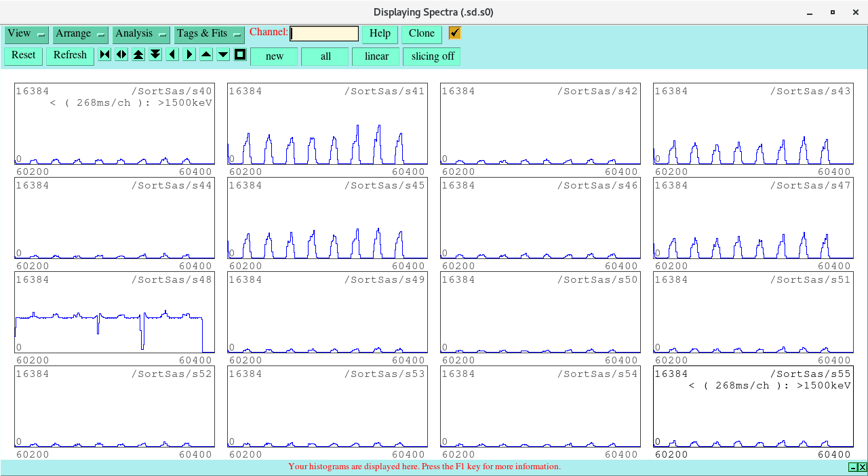Toggle the 'slicing off' button
The height and width of the screenshot is (476, 868).
coord(432,56)
